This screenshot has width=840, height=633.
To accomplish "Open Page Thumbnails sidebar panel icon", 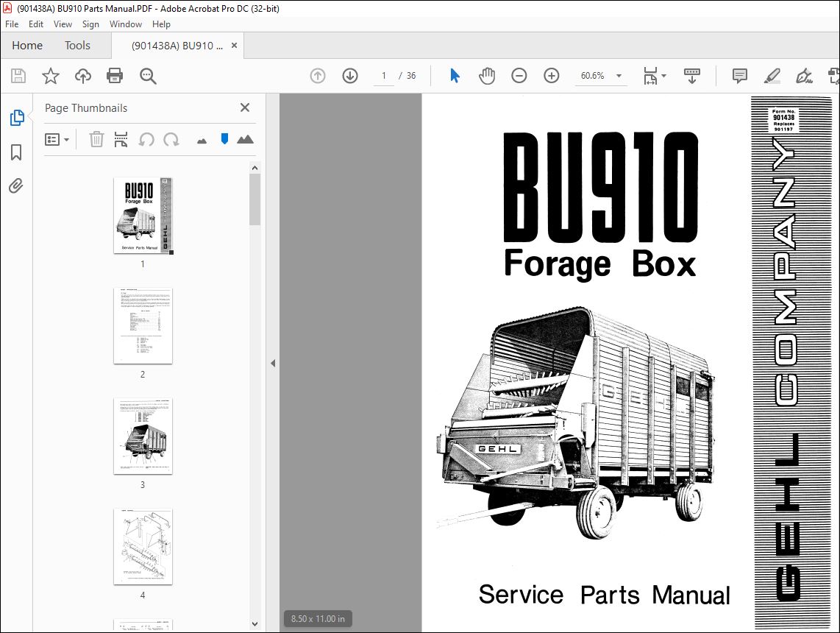I will [x=17, y=117].
